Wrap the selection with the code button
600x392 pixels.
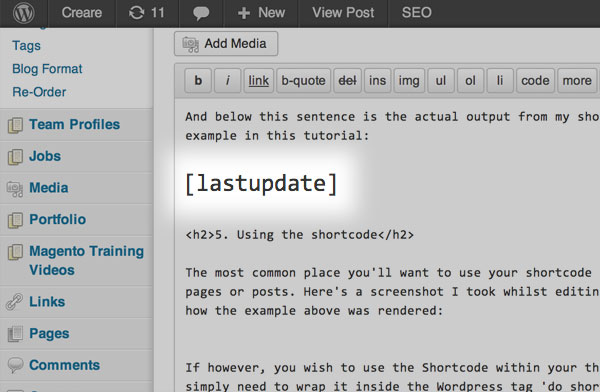coord(535,81)
